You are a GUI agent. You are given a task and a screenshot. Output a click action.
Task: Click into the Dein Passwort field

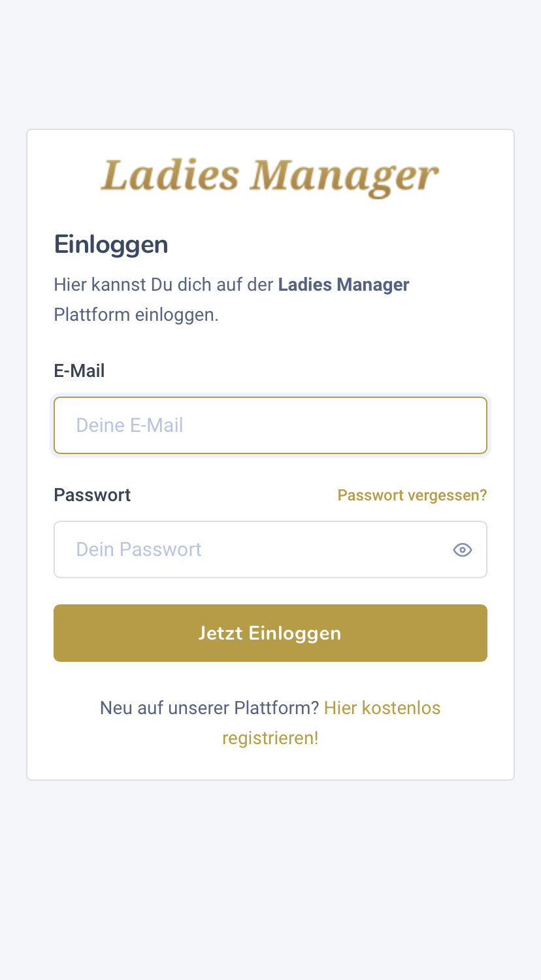click(248, 549)
